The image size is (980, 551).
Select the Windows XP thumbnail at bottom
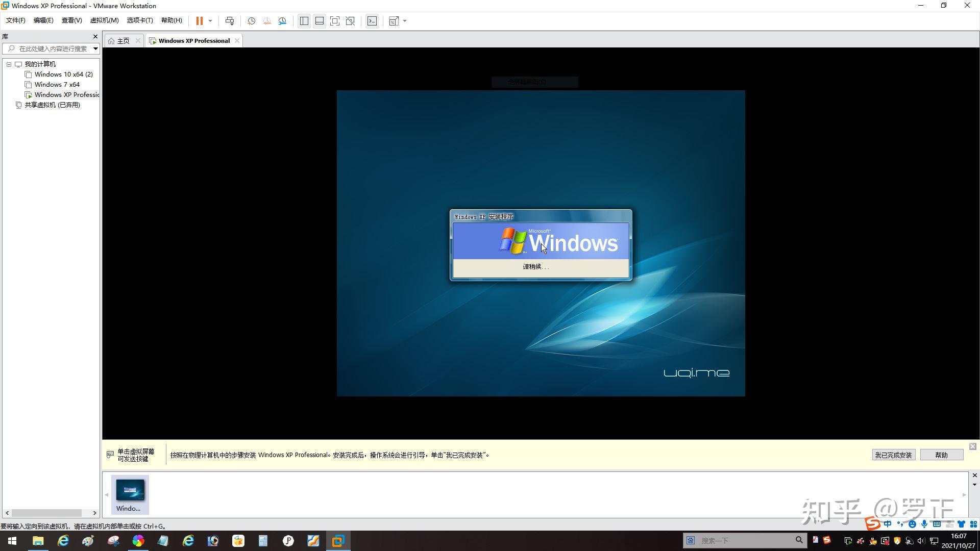130,494
